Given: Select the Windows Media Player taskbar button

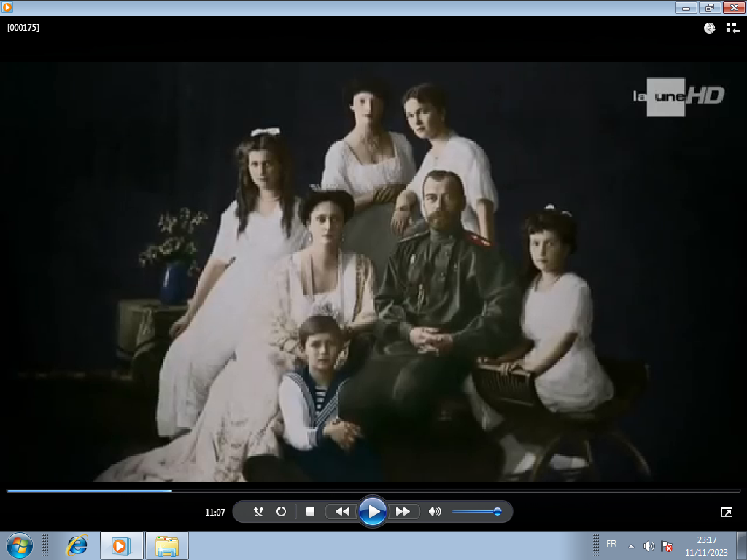Looking at the screenshot, I should coord(122,545).
